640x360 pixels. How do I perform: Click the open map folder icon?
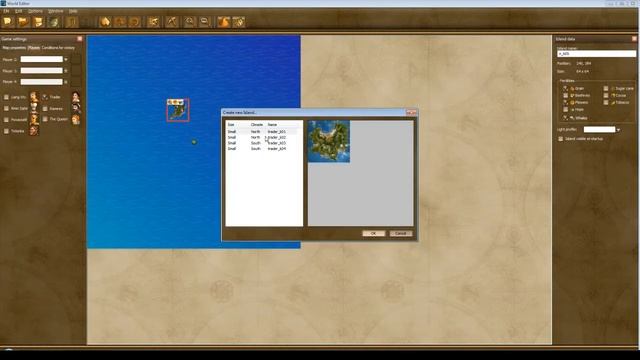[23, 22]
